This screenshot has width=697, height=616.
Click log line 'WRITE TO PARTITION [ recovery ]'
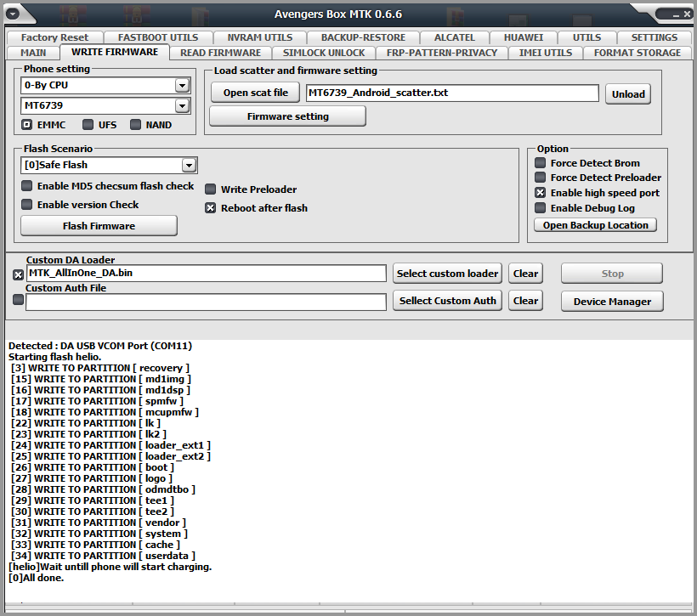tap(109, 368)
